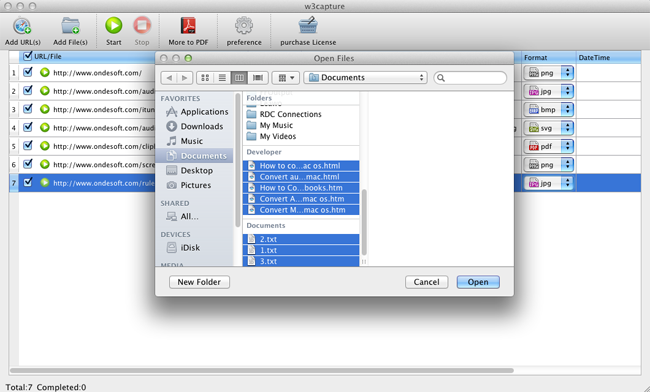Switch file dialog to list view
The width and height of the screenshot is (650, 392).
click(x=222, y=77)
